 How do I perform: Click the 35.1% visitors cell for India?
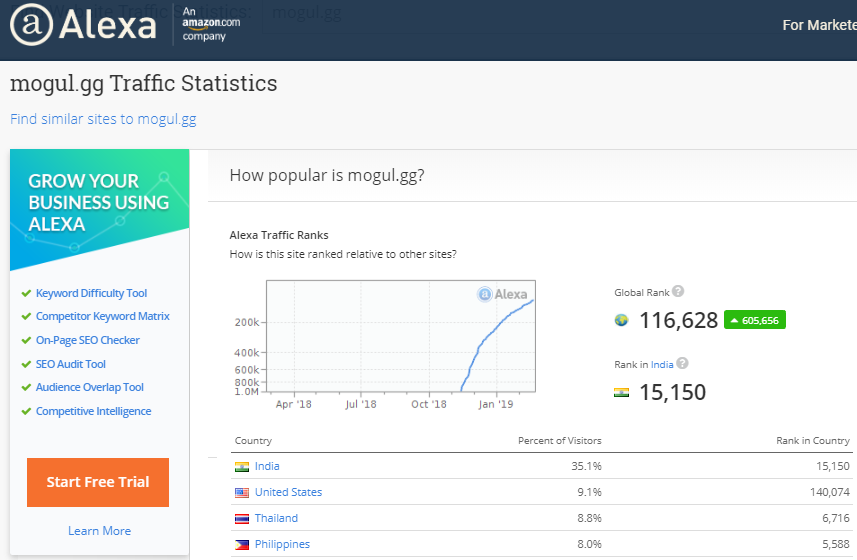pos(586,467)
